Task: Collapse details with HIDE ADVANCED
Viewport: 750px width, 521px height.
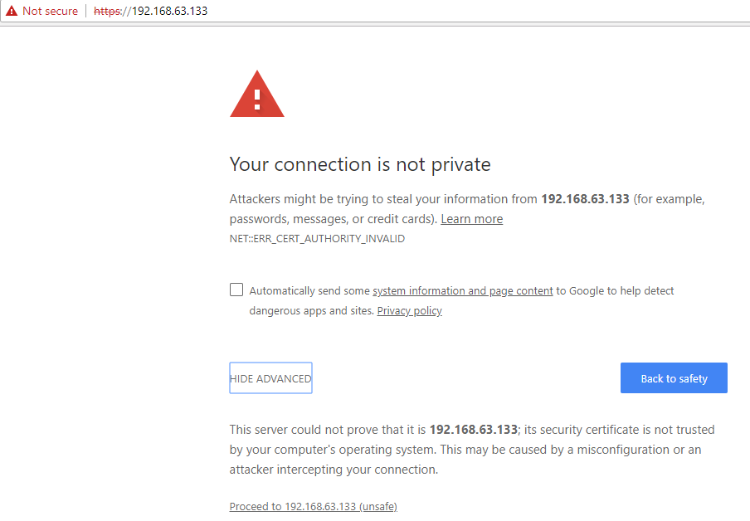Action: tap(270, 379)
